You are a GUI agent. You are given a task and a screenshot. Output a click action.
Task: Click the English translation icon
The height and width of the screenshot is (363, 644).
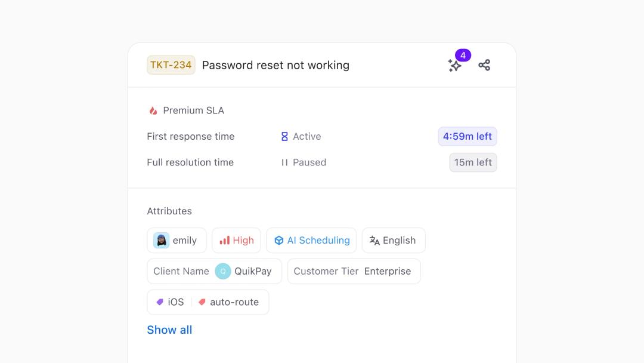coord(374,240)
